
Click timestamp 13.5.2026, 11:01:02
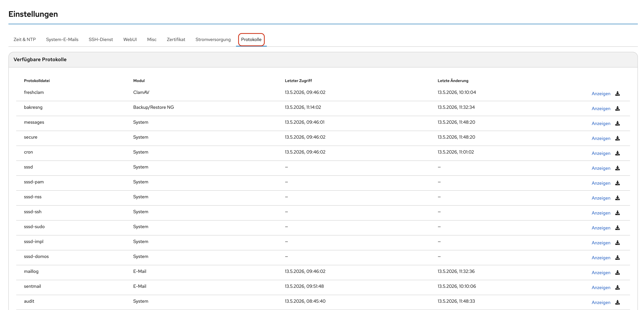pyautogui.click(x=456, y=152)
